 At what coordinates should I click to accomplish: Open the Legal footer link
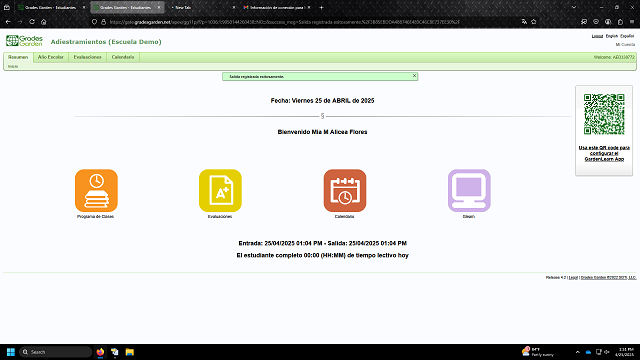[573, 278]
